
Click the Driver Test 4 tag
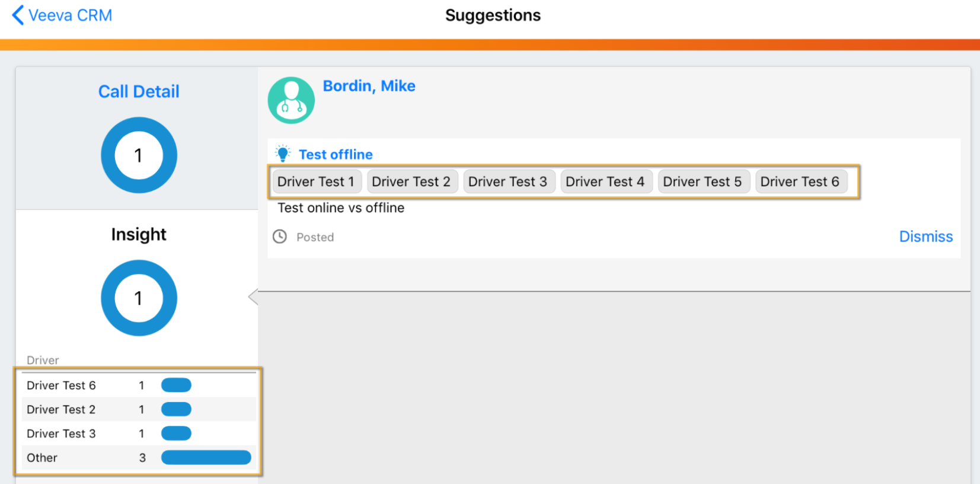click(x=605, y=181)
